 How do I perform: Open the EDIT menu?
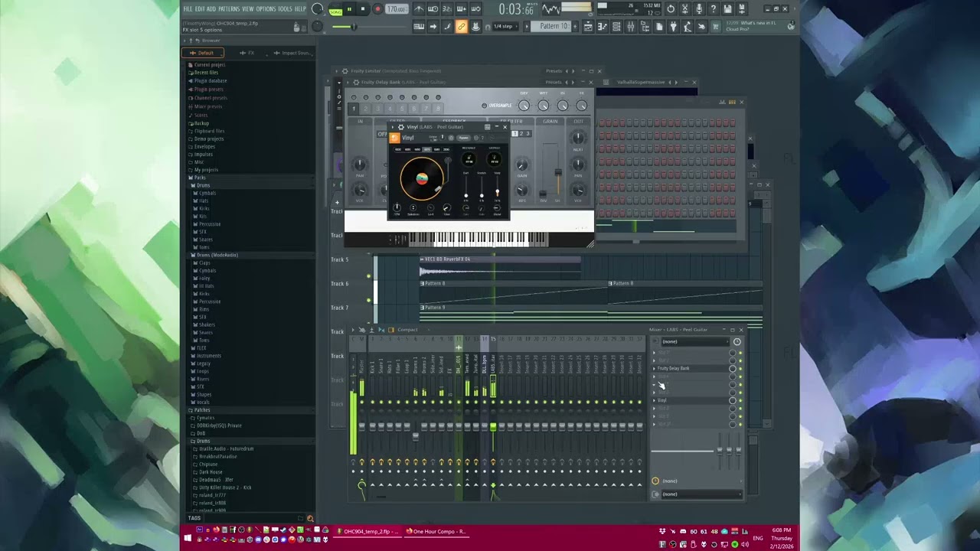coord(200,9)
